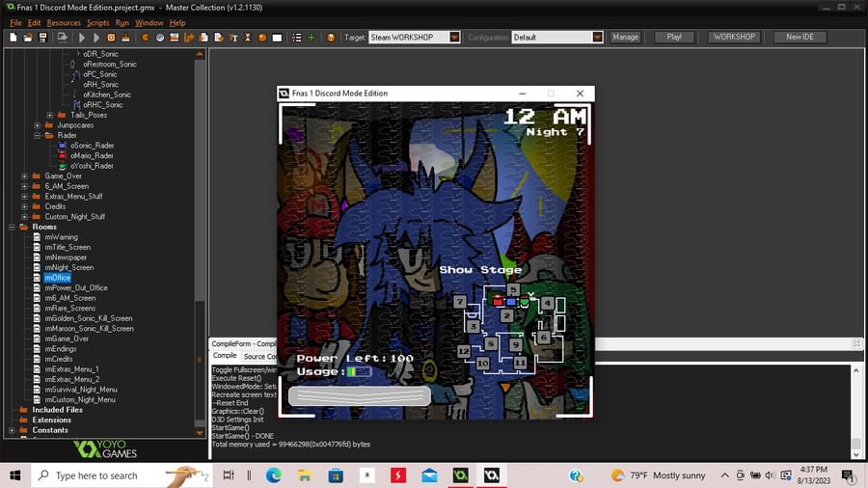
Task: Click the broom clean cache icon
Action: (x=125, y=38)
